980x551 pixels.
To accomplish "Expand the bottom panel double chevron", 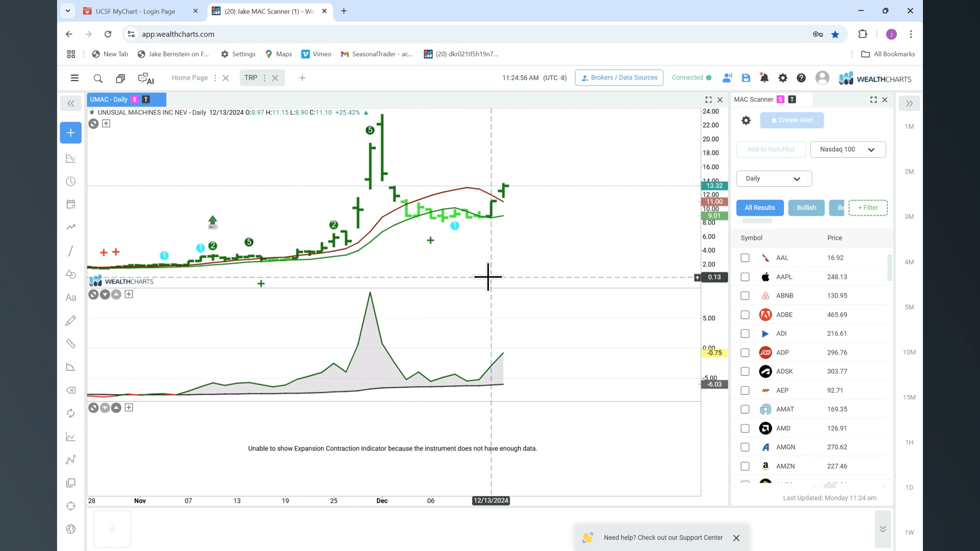I will pyautogui.click(x=883, y=529).
